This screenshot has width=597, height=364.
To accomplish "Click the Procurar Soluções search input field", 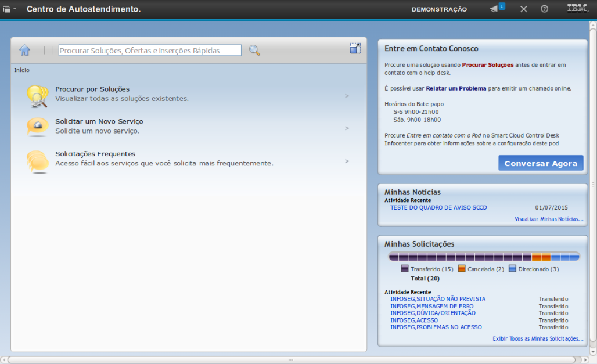I will pos(150,51).
